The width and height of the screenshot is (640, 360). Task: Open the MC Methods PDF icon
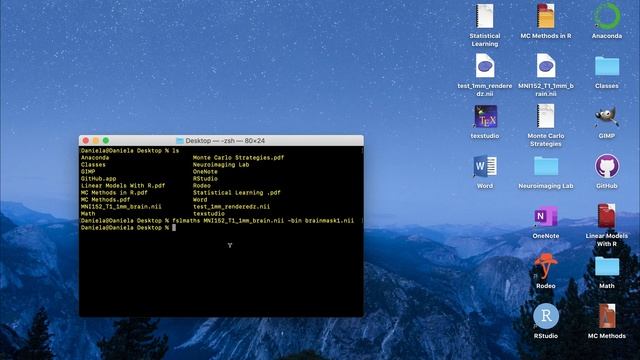pos(607,316)
